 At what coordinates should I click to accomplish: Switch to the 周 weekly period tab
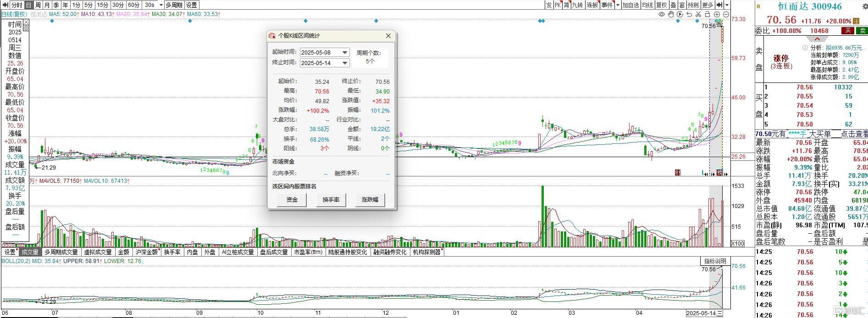pos(38,5)
